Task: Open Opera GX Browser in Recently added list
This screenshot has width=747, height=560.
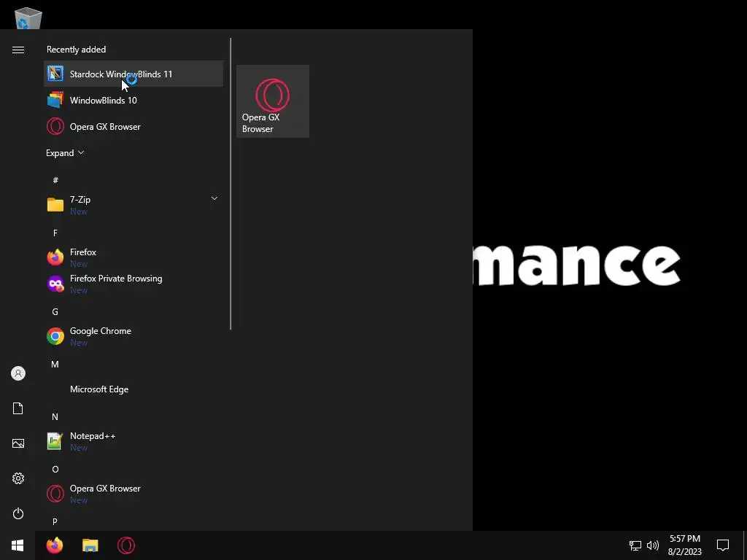Action: click(x=133, y=127)
